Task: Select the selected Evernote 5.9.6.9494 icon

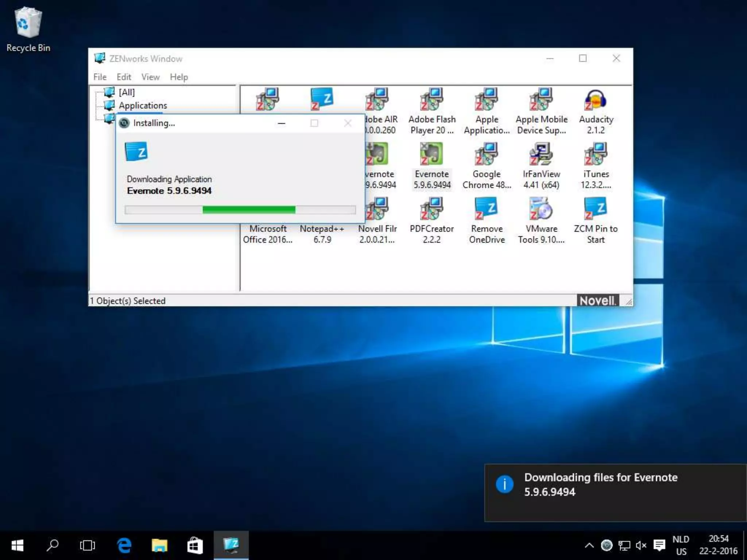Action: (x=432, y=153)
